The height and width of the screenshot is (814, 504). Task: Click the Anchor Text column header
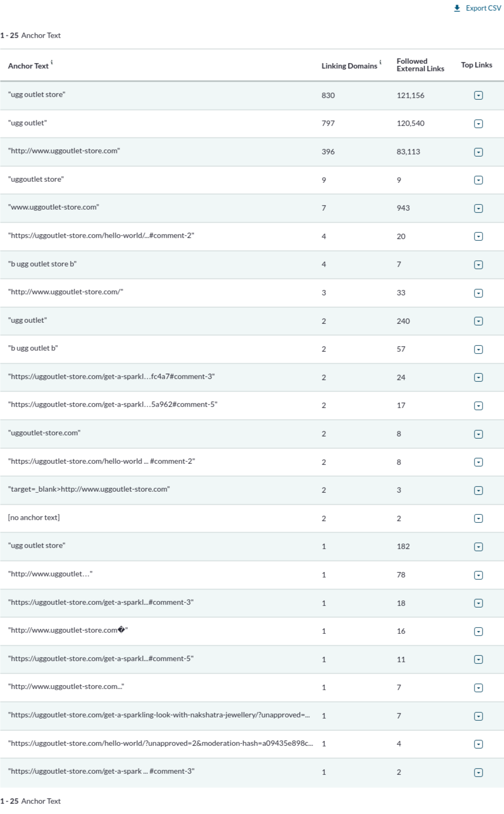pyautogui.click(x=28, y=66)
